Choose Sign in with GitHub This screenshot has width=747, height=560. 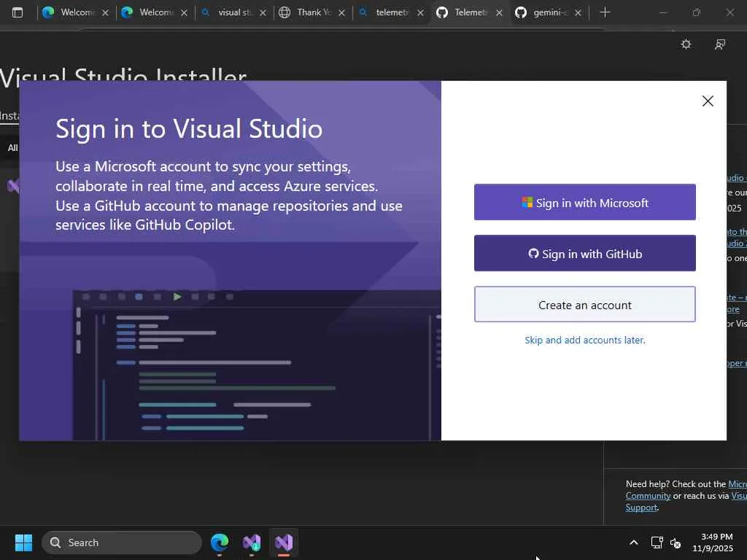584,253
